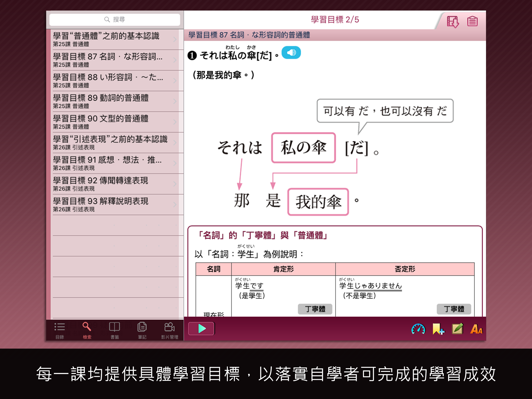The image size is (532, 399).
Task: Switch to the 筆記 notes tab
Action: (142, 330)
